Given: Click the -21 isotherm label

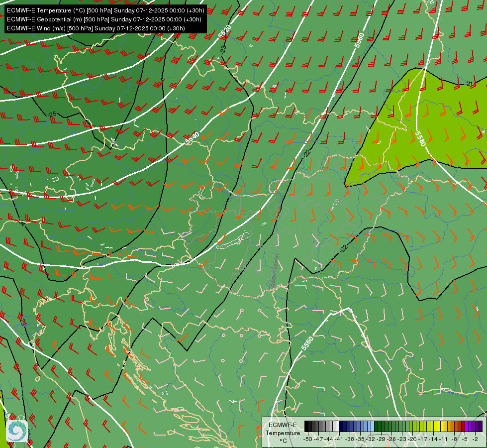Looking at the screenshot, I should click(x=469, y=84).
